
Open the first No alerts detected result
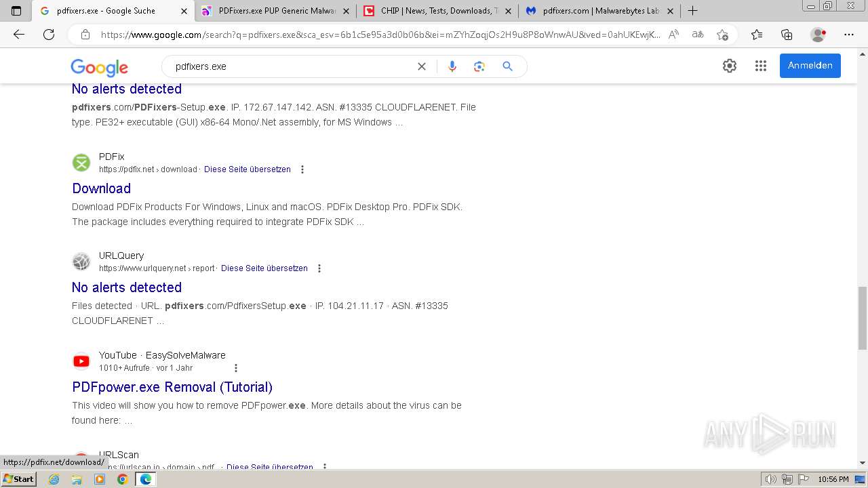tap(127, 89)
